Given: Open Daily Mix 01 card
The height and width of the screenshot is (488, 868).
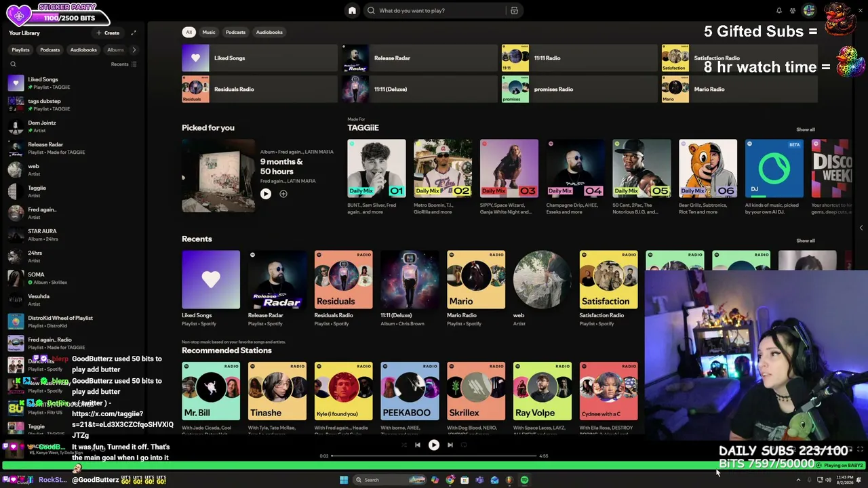Looking at the screenshot, I should [376, 178].
